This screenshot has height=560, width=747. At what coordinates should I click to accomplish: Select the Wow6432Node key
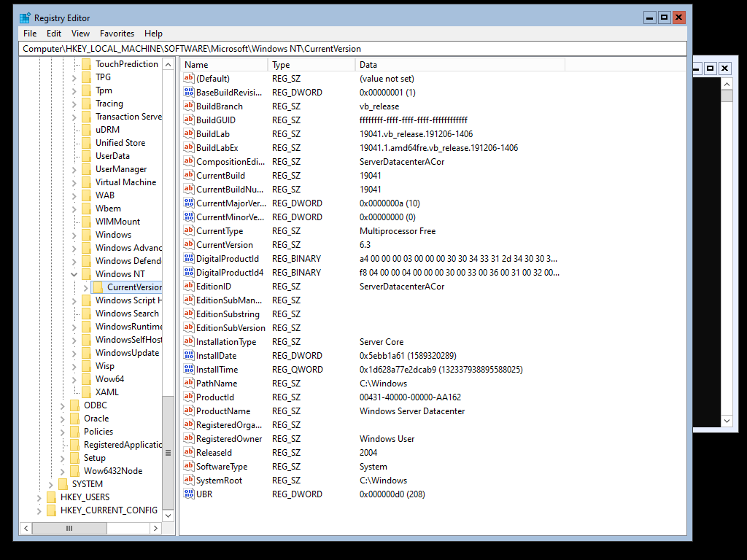(113, 471)
